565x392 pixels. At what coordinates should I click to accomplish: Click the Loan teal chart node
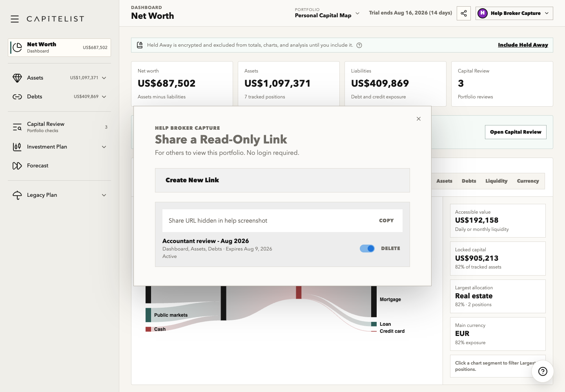(374, 324)
